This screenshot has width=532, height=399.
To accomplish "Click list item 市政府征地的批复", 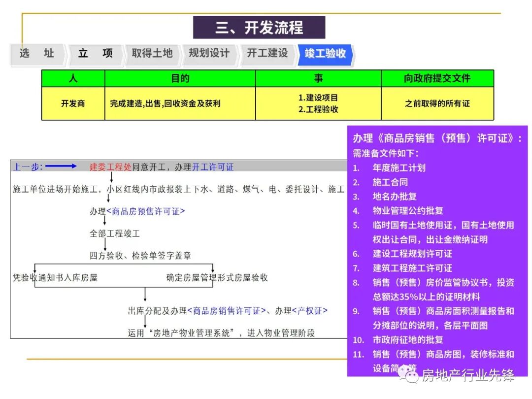I will pos(408,339).
